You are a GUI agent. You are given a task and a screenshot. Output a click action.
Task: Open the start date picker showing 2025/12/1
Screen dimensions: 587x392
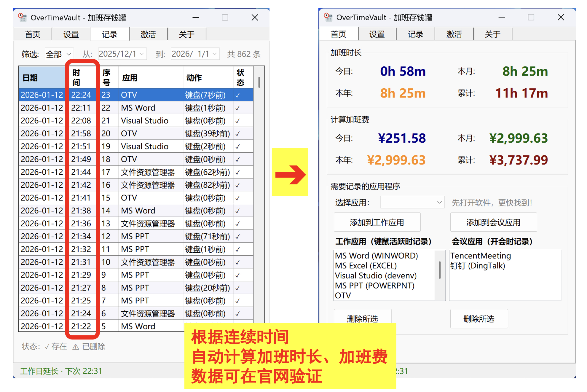[122, 54]
